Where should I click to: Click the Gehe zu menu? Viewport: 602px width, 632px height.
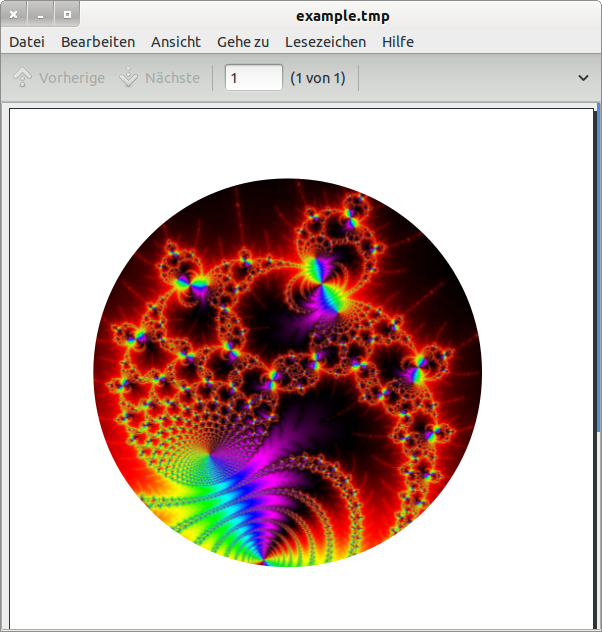(x=243, y=42)
